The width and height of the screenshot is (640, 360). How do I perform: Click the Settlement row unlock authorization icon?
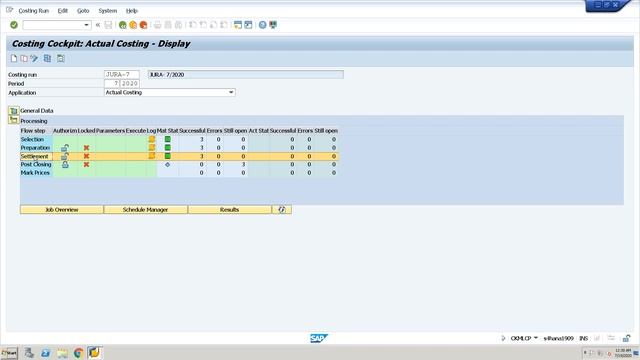65,156
